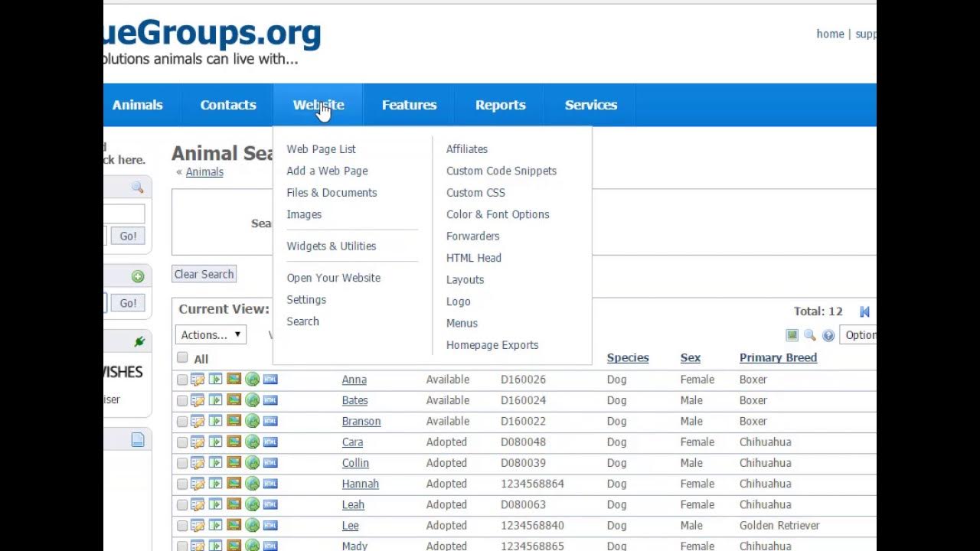Check the checkbox next to Hannah's row

(x=181, y=483)
